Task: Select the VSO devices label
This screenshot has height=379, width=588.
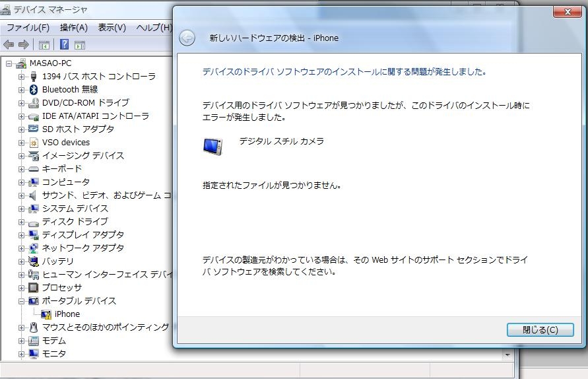Action: [x=66, y=143]
